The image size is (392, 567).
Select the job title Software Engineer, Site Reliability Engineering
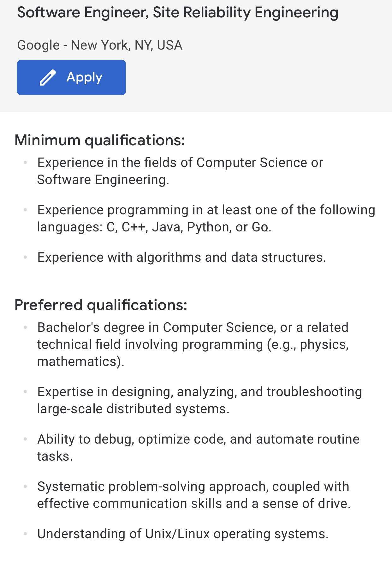(177, 13)
